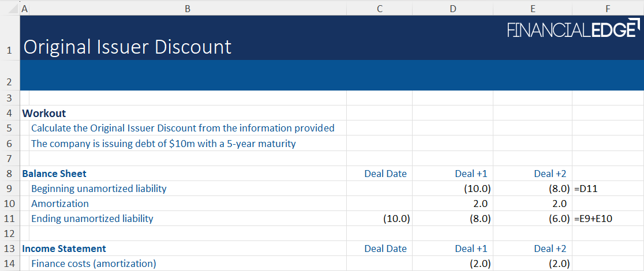Select row 12 header

(x=9, y=234)
